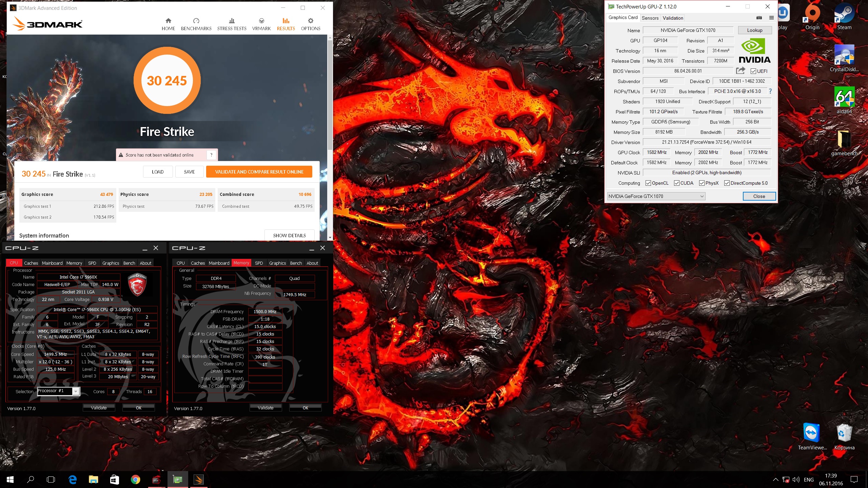The width and height of the screenshot is (868, 488).
Task: Open the 3DMark HOME section
Action: 168,24
